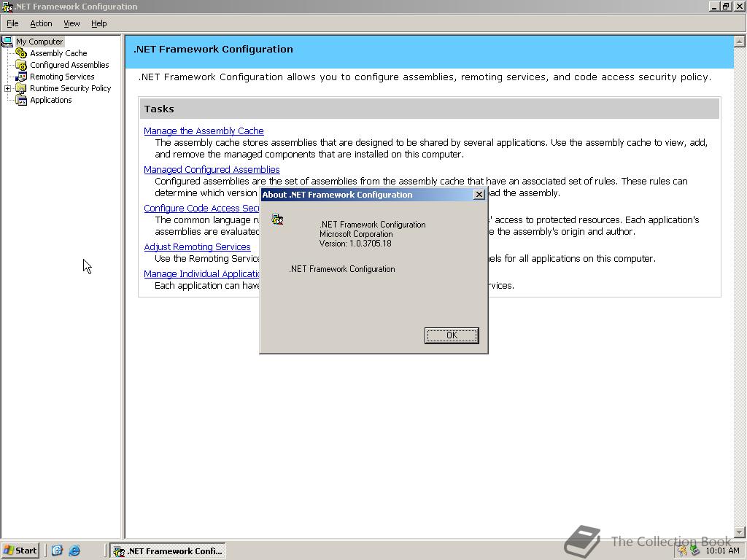
Task: Open the Adjust Remoting Services link
Action: (x=197, y=246)
